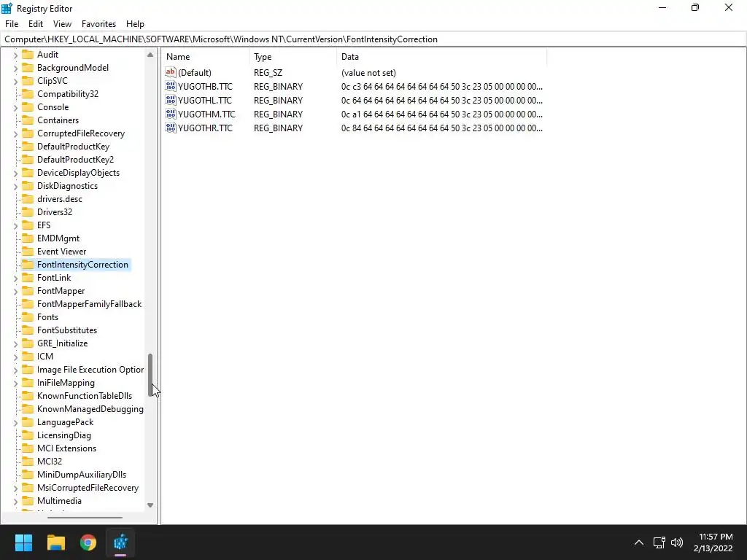
Task: Open the Windows Start menu
Action: [23, 542]
